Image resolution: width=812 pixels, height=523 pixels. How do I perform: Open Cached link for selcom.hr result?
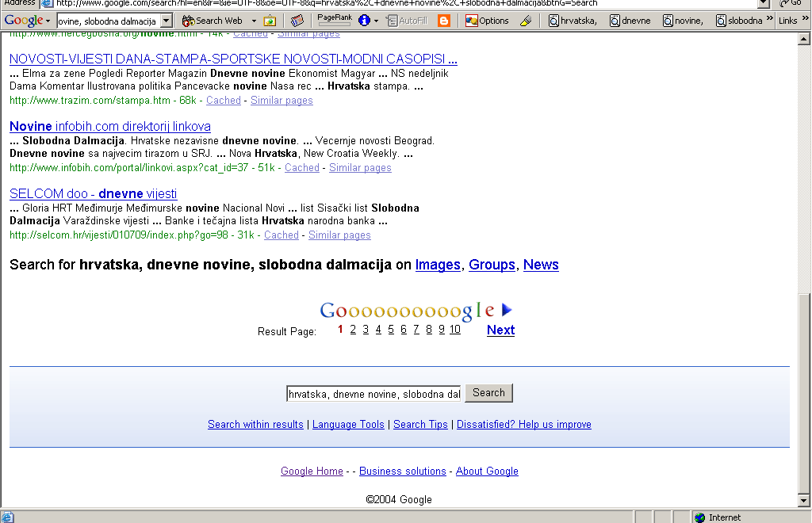(x=282, y=235)
